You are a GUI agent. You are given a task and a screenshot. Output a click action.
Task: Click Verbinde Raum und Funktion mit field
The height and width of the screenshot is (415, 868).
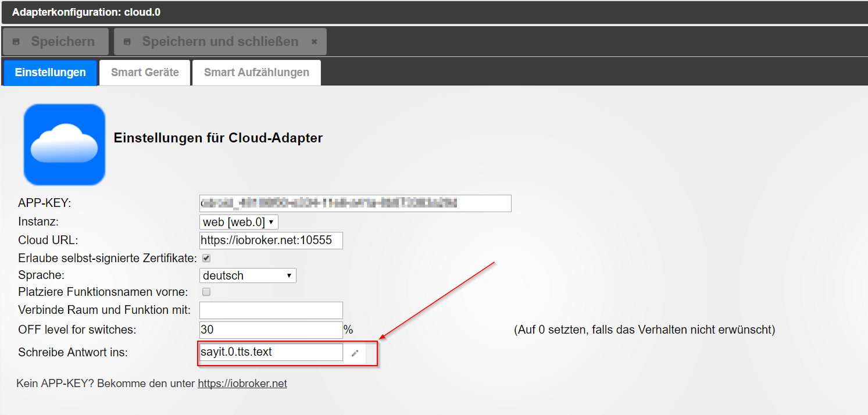[x=271, y=310]
